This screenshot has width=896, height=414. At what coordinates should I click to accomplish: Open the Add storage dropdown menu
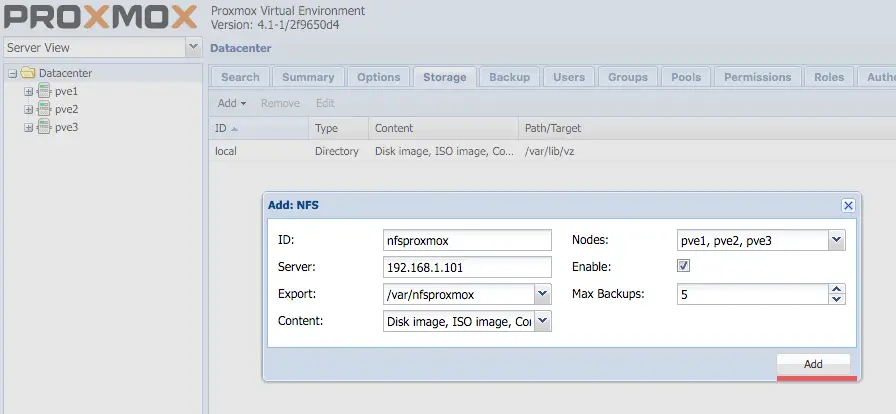(x=231, y=104)
